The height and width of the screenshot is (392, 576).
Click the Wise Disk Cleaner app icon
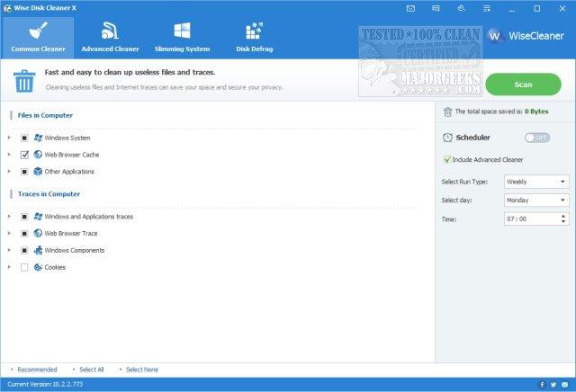[x=7, y=8]
